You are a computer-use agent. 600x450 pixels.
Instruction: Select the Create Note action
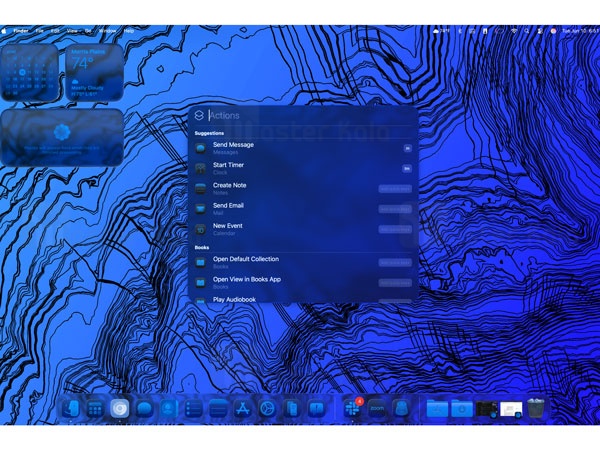coord(303,189)
